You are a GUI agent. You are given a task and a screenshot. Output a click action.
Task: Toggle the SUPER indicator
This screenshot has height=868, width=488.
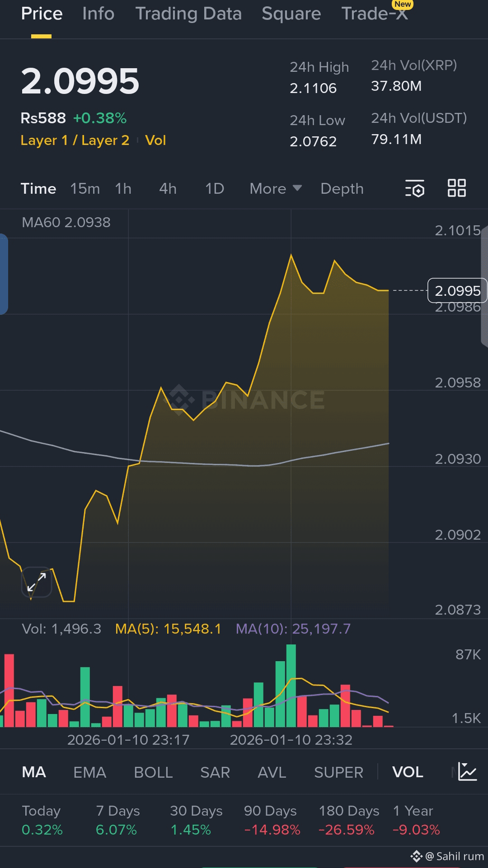(338, 772)
